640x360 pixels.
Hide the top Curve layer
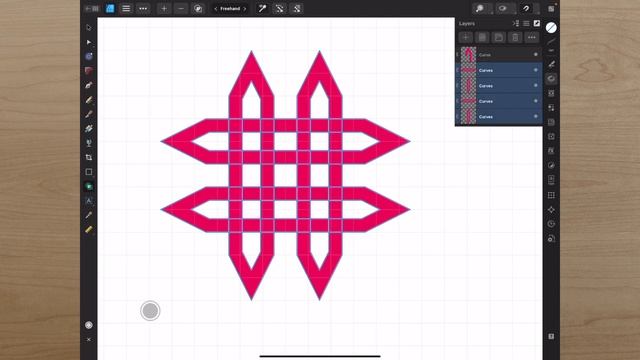[536, 55]
